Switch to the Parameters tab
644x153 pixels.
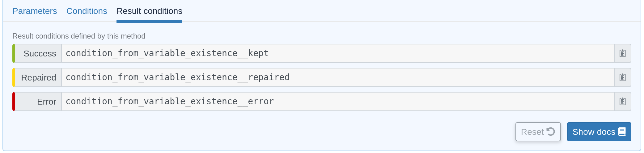[35, 11]
